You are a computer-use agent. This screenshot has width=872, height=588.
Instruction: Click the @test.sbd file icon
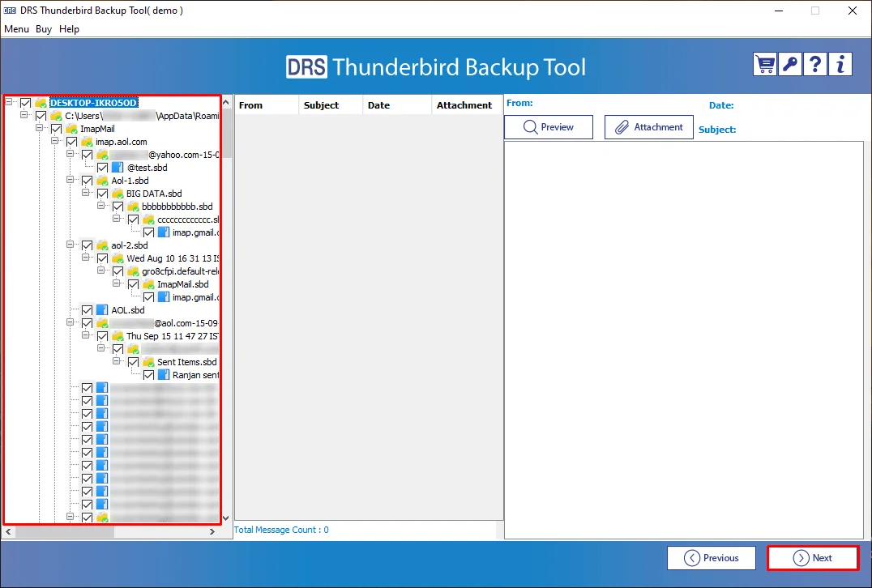[x=118, y=168]
